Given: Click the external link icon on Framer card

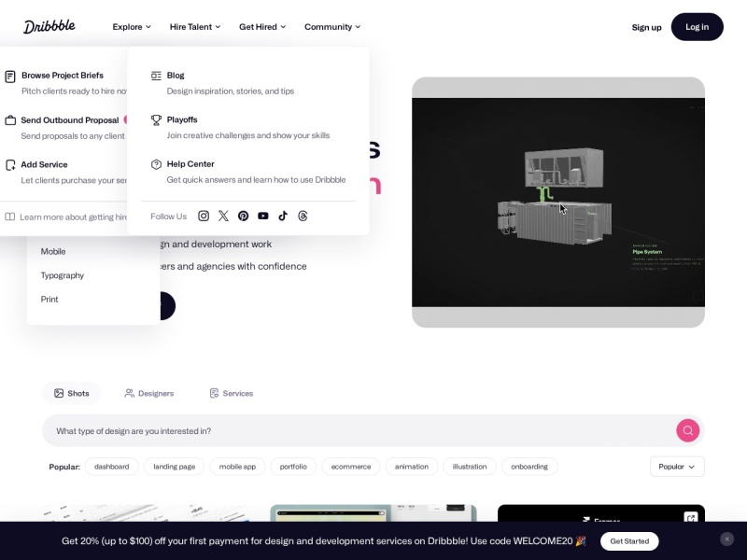Looking at the screenshot, I should [x=691, y=518].
